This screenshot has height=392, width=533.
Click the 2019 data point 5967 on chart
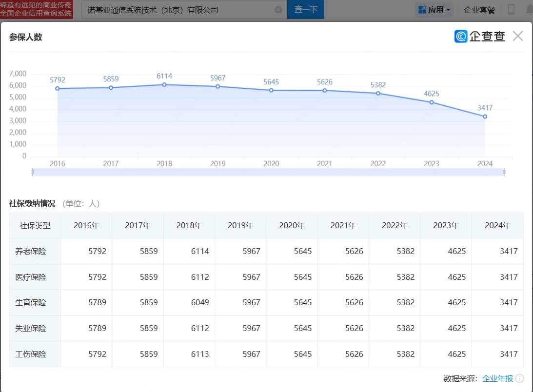pyautogui.click(x=217, y=86)
